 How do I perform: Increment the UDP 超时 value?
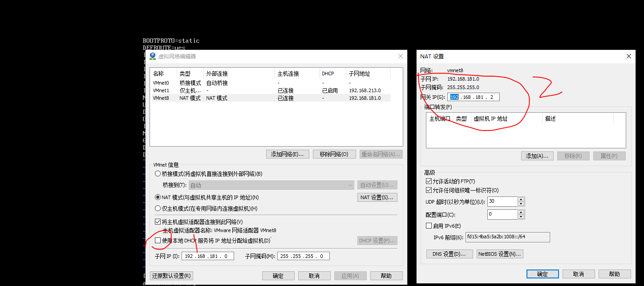521,199
